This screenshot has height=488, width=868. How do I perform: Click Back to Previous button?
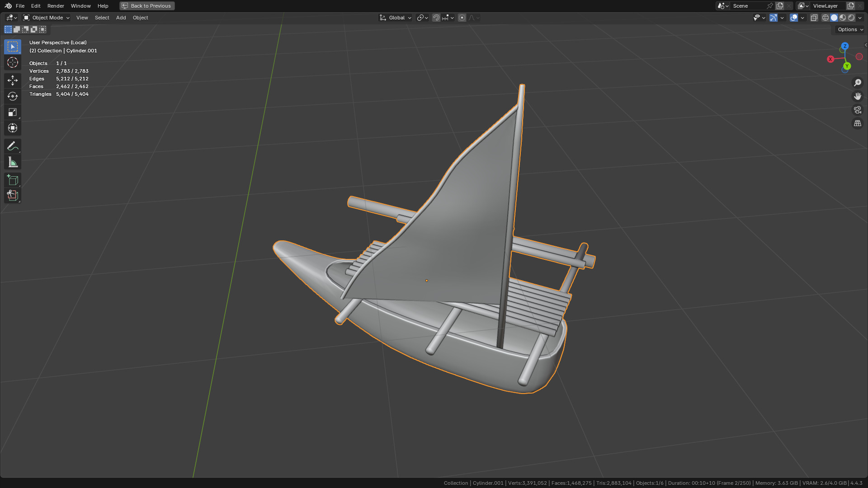tap(147, 6)
